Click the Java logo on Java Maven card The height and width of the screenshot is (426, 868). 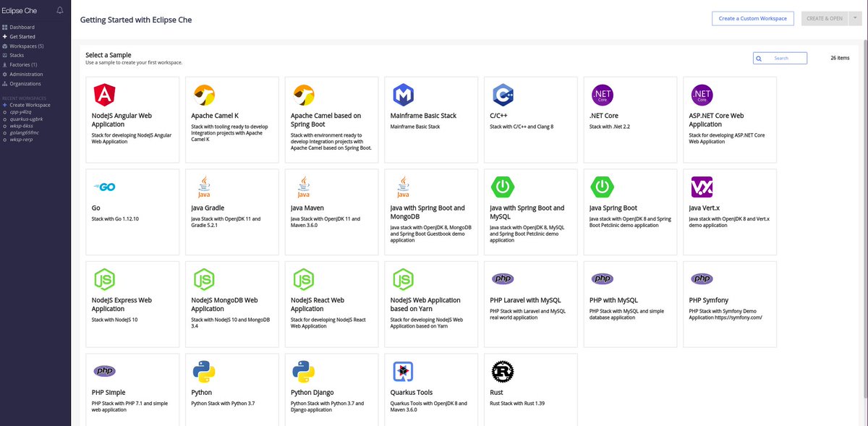(304, 187)
